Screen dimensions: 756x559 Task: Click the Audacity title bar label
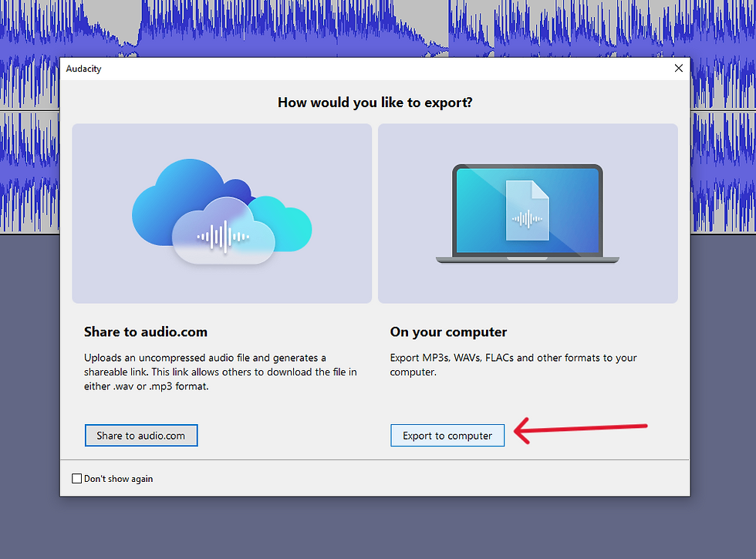(84, 69)
